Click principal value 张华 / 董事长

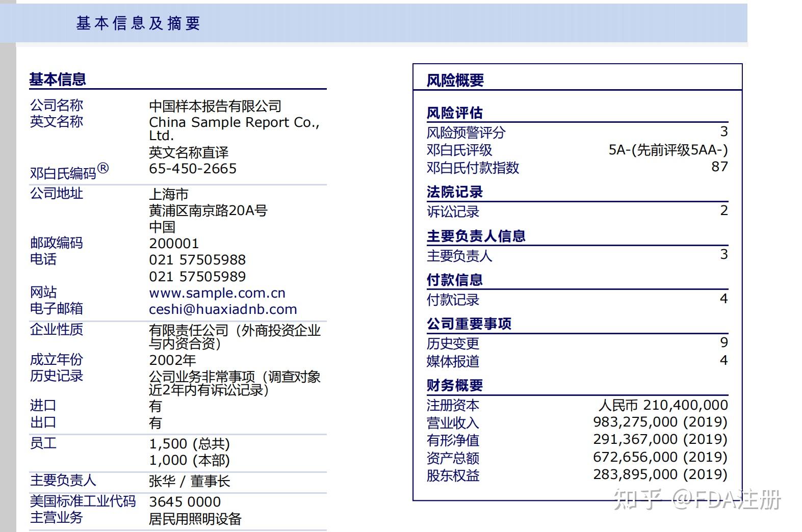click(190, 481)
